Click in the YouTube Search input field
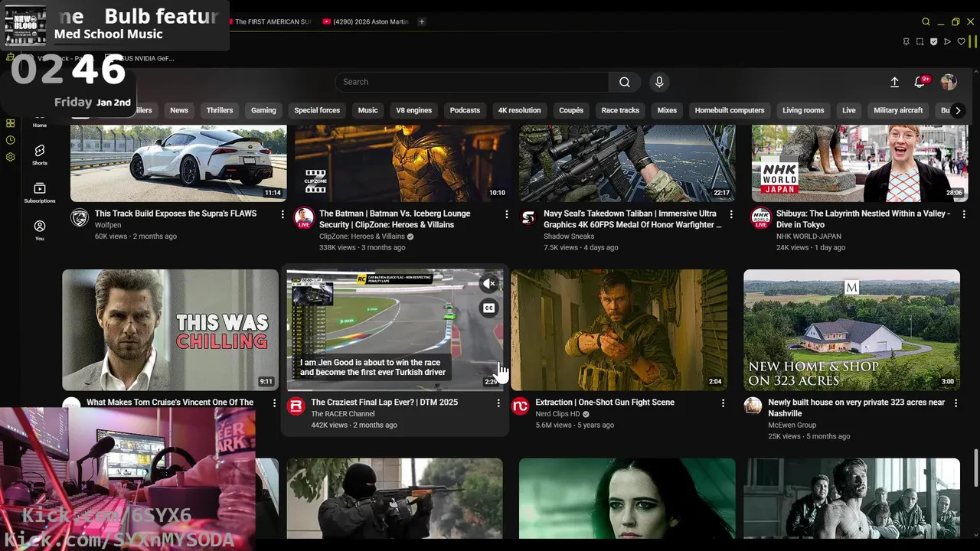This screenshot has width=980, height=551. (x=472, y=82)
